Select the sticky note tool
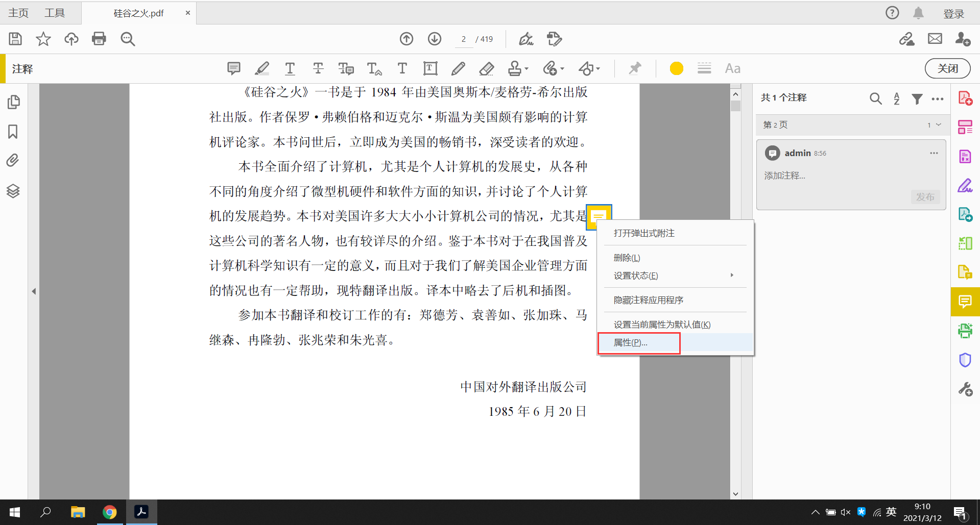This screenshot has width=980, height=525. (x=234, y=68)
